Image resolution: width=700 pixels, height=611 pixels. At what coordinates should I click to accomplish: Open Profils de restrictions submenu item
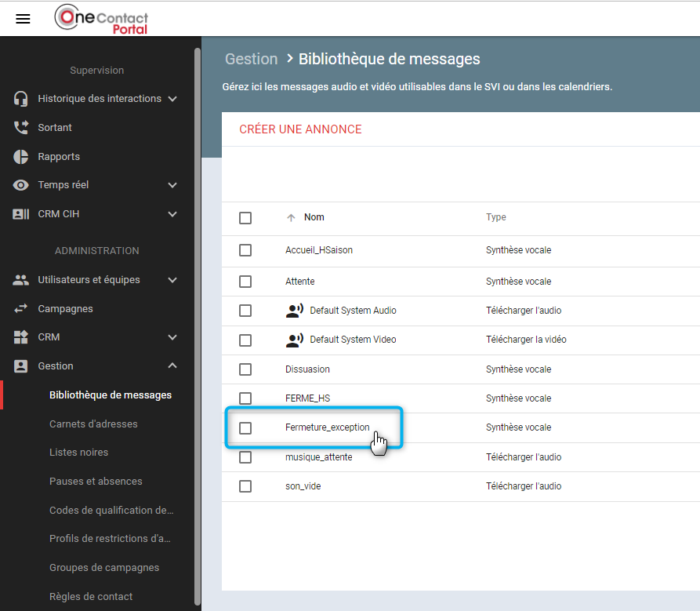click(x=110, y=539)
